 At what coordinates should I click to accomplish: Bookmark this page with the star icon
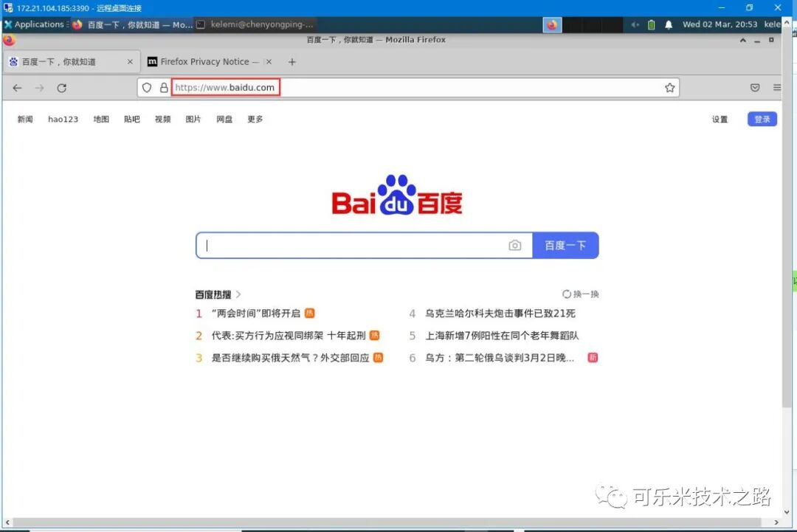click(669, 87)
